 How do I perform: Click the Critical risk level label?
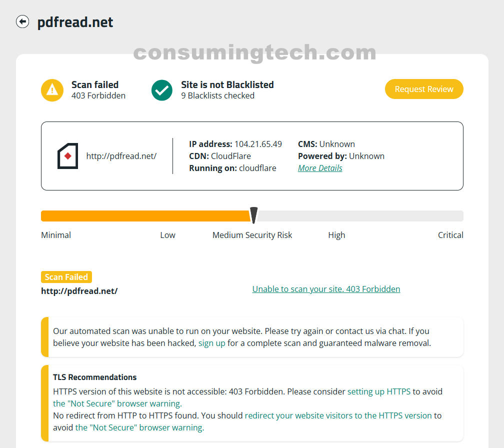pos(450,235)
